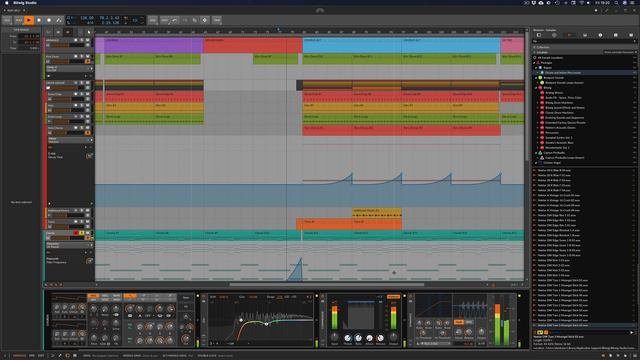Click the compressor Threshold knob
The height and width of the screenshot is (360, 640).
[348, 338]
